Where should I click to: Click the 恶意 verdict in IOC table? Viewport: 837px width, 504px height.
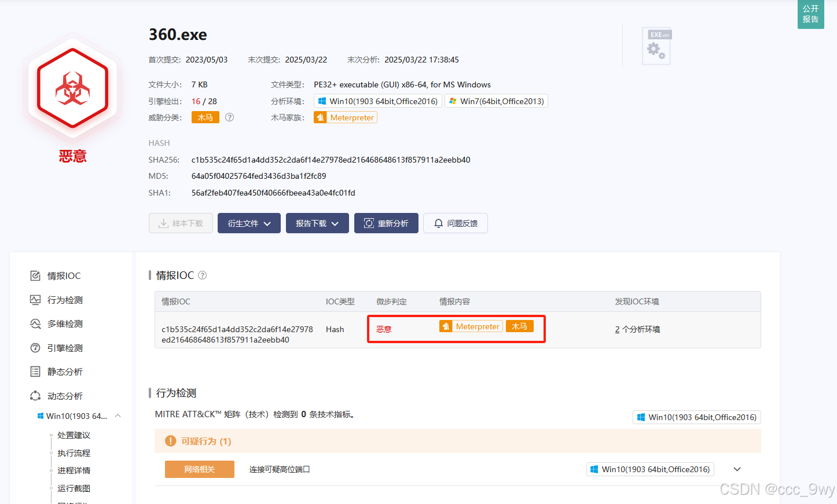tap(384, 329)
